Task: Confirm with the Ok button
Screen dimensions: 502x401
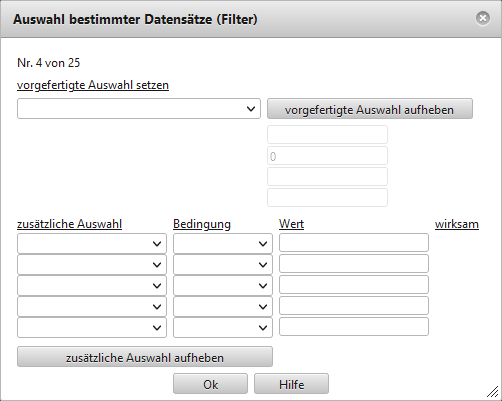Action: [x=210, y=384]
